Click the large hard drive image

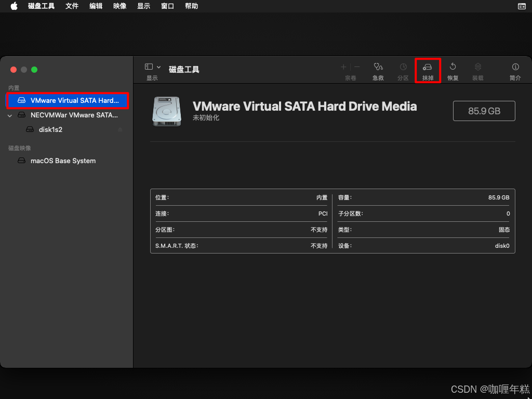166,111
